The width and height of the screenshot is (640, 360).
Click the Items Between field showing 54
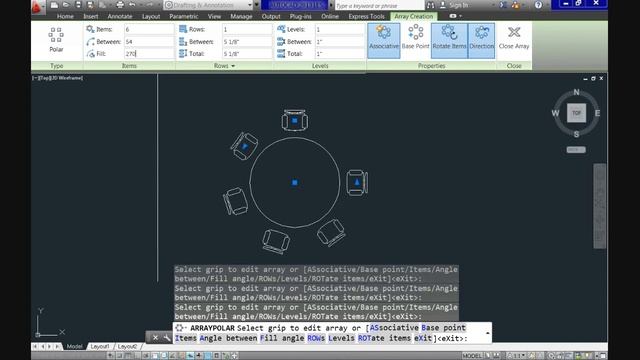click(149, 42)
